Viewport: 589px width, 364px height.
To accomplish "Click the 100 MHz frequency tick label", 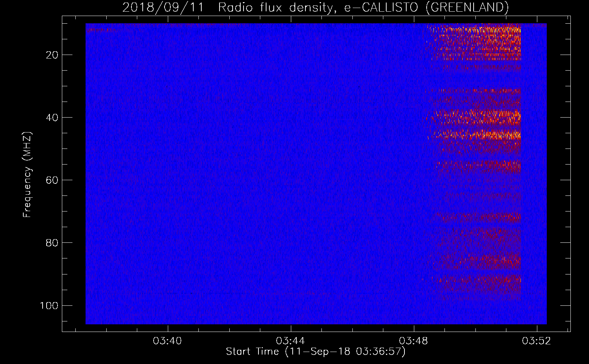I will click(49, 305).
